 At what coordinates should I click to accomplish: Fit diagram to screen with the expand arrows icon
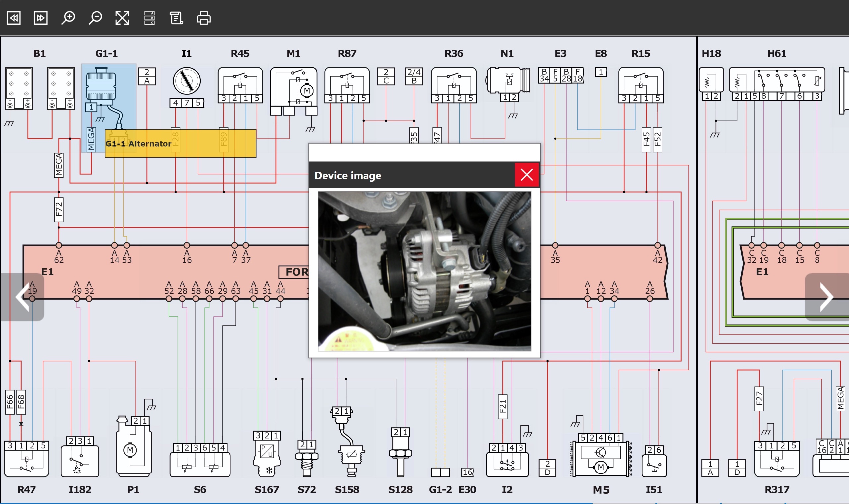coord(122,18)
